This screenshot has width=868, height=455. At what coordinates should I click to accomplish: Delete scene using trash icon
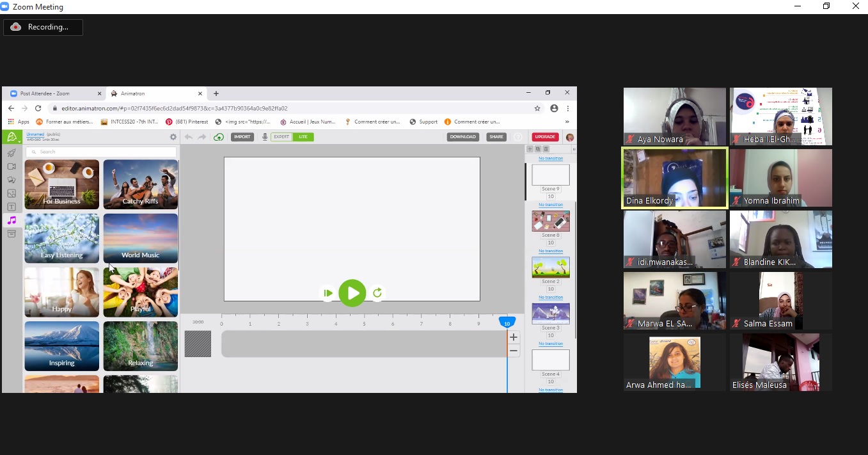(546, 149)
